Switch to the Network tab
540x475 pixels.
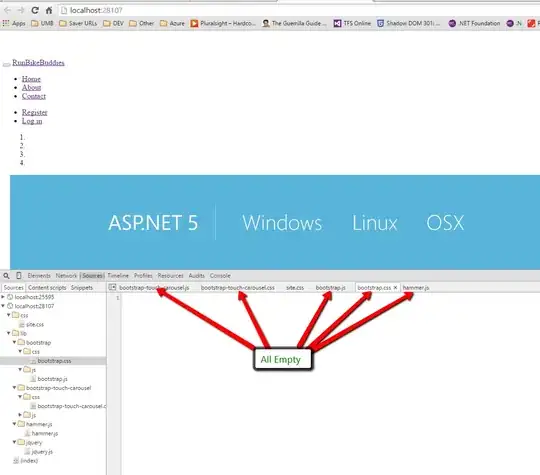point(66,276)
